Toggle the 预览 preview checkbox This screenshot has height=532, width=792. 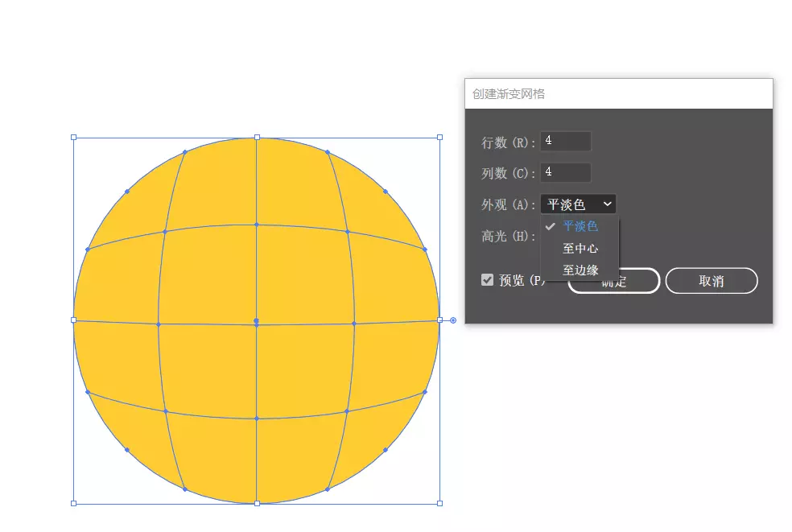487,280
